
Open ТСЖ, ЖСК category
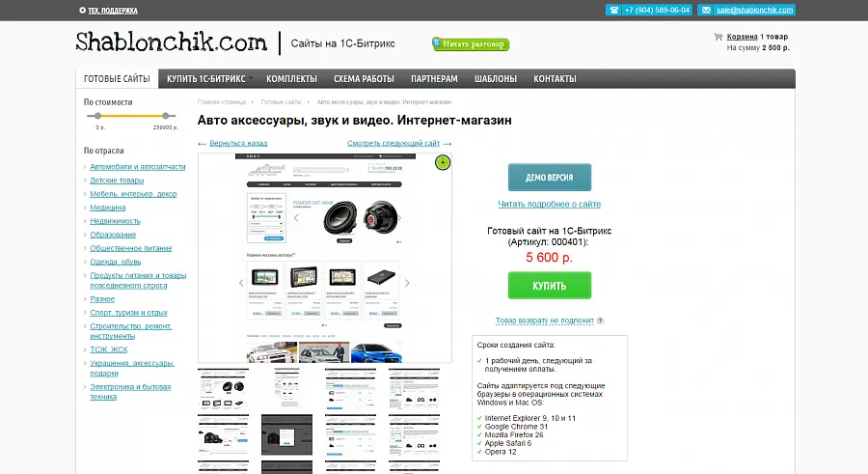(x=108, y=349)
